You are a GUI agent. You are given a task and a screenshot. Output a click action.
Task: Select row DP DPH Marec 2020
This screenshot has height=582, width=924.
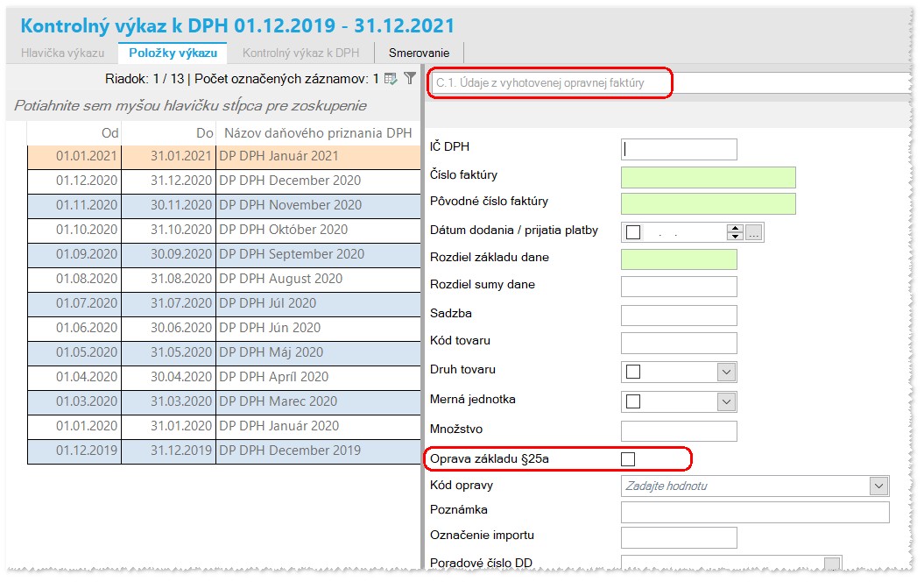point(224,401)
